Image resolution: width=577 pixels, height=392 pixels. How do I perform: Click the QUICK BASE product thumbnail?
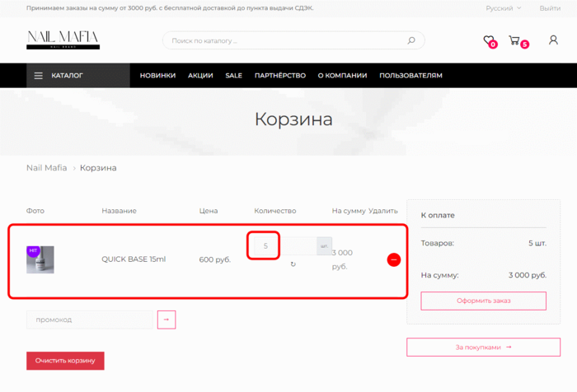point(40,259)
